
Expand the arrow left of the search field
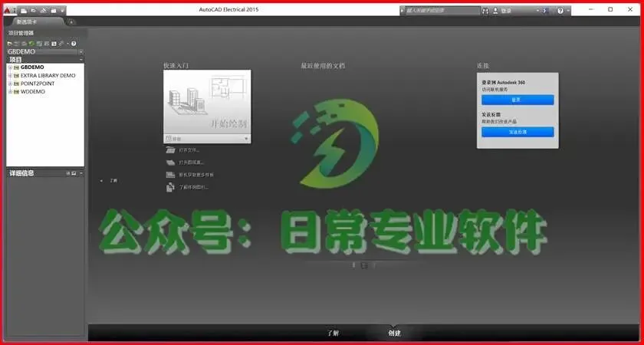(x=402, y=10)
